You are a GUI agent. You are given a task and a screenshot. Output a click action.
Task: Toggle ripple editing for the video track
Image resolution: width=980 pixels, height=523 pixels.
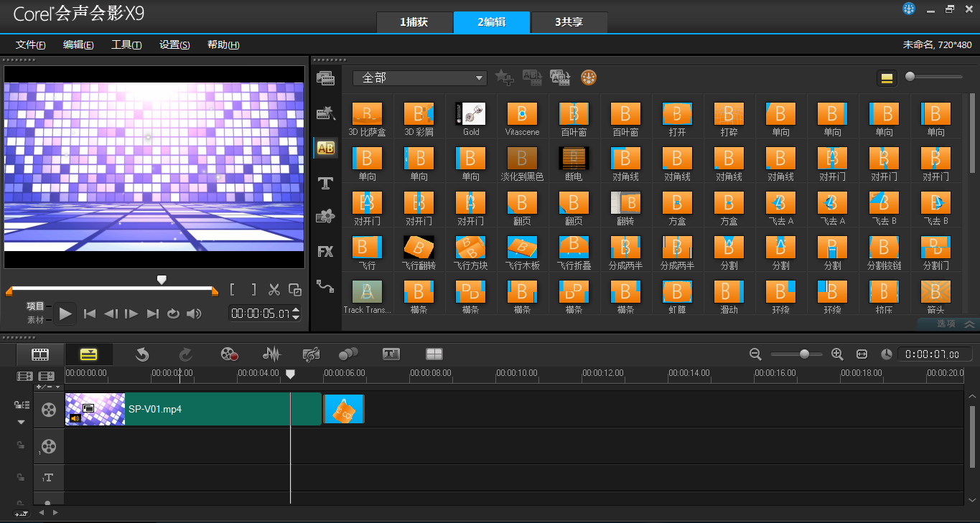22,405
